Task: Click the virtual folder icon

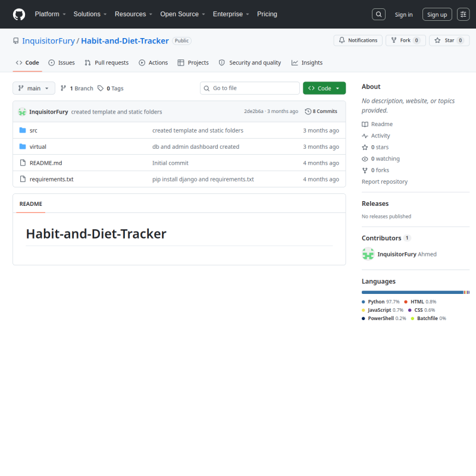Action: pyautogui.click(x=23, y=146)
